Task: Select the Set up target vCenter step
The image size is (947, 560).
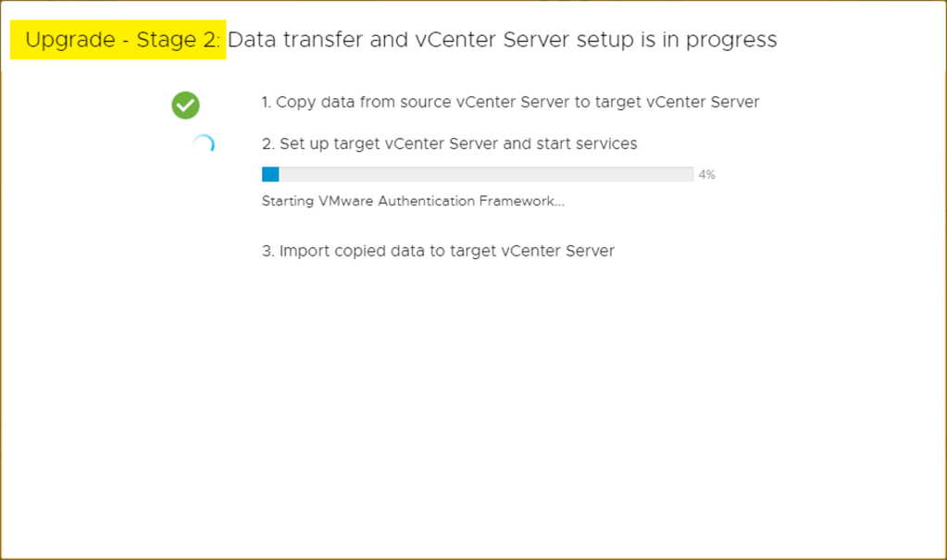Action: (x=449, y=144)
